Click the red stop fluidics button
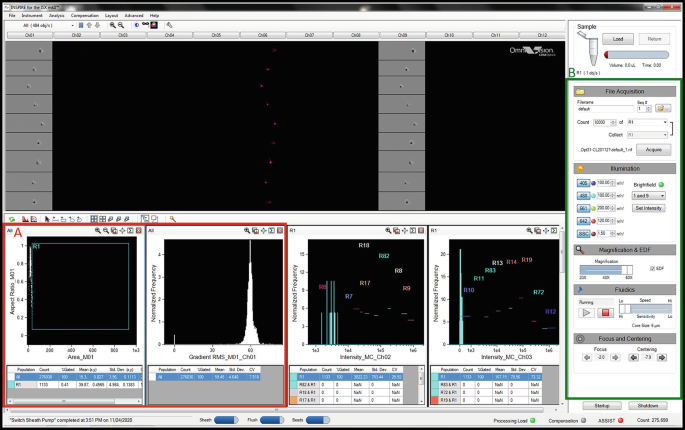The height and width of the screenshot is (430, 685). tap(604, 313)
